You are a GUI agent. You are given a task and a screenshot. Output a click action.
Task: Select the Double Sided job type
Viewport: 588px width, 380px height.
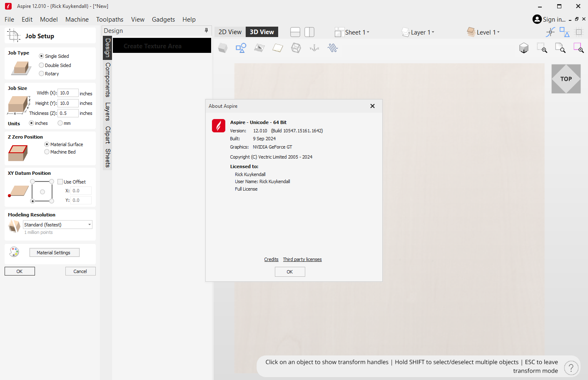[41, 65]
